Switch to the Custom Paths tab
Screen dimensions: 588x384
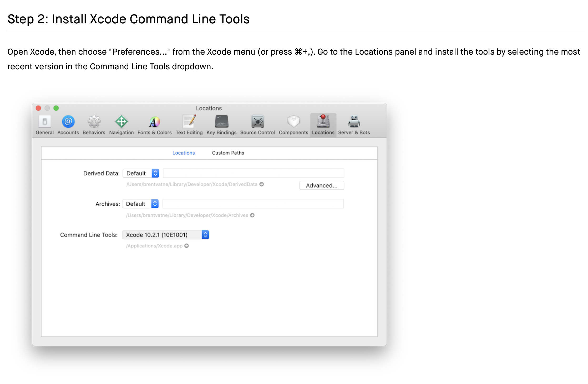coord(228,153)
